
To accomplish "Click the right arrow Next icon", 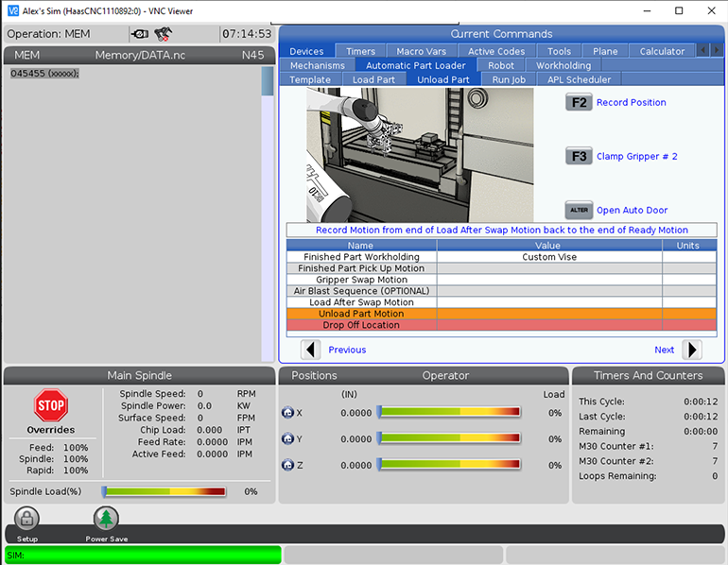I will tap(692, 350).
